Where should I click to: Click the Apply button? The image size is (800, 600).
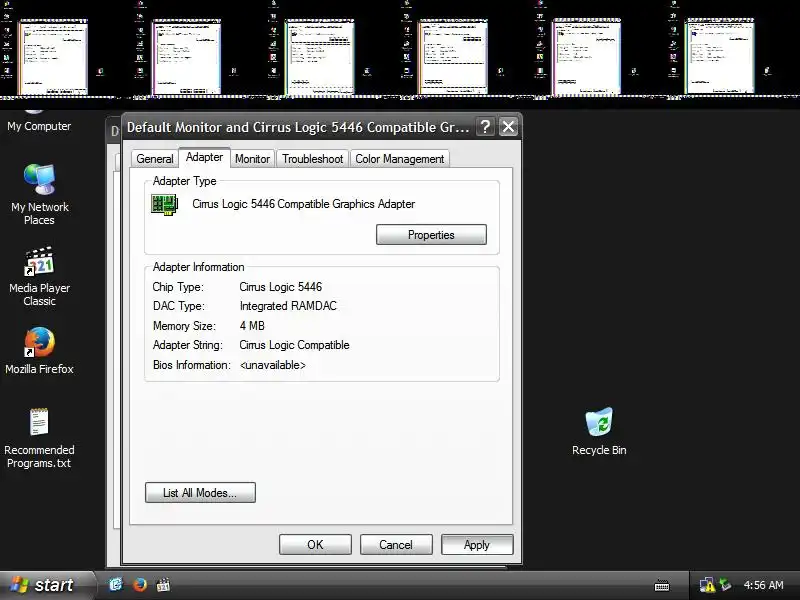click(x=477, y=545)
